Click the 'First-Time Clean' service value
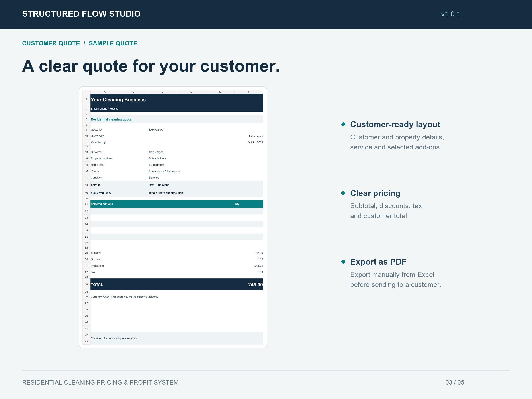Image resolution: width=532 pixels, height=399 pixels. tap(159, 185)
